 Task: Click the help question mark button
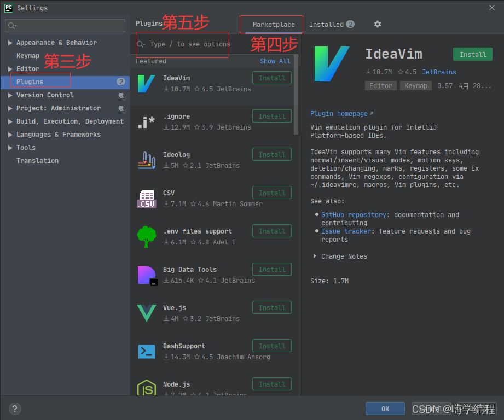(x=15, y=409)
